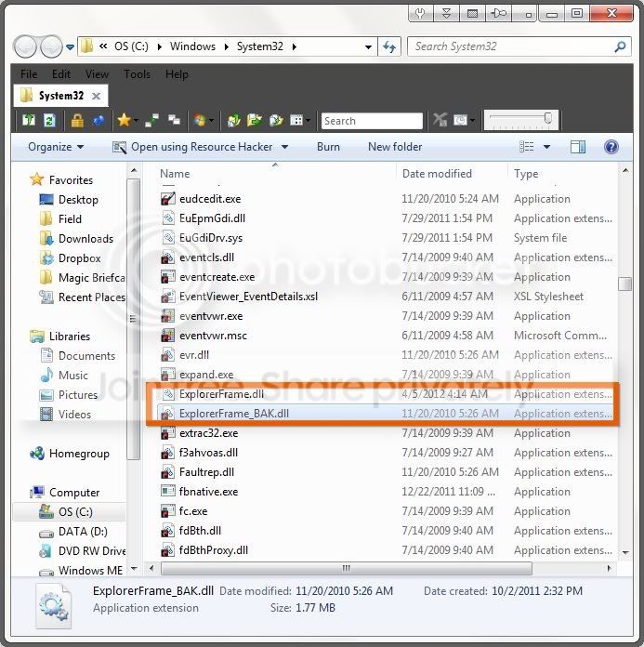The image size is (644, 647).
Task: Open the dropdown arrow beside Resource Hacker
Action: (x=284, y=147)
